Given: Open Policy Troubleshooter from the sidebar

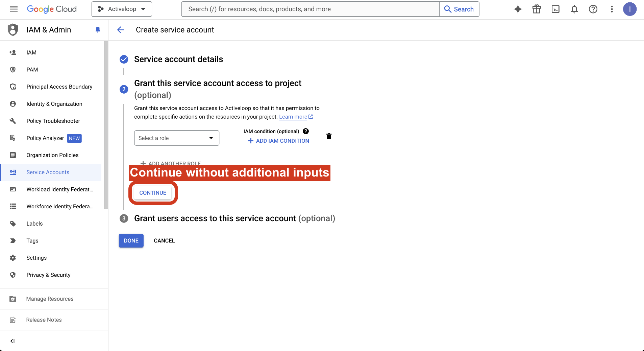Looking at the screenshot, I should tap(53, 121).
